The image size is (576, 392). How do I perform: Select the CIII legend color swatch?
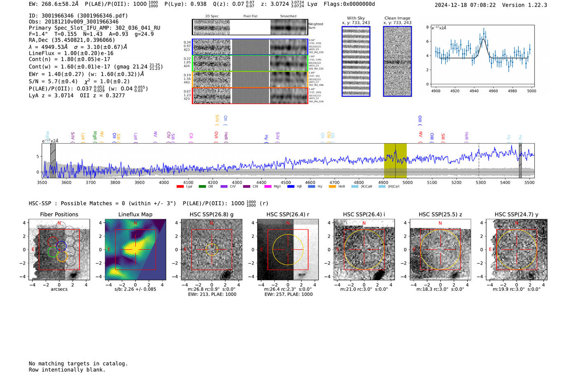pos(246,187)
